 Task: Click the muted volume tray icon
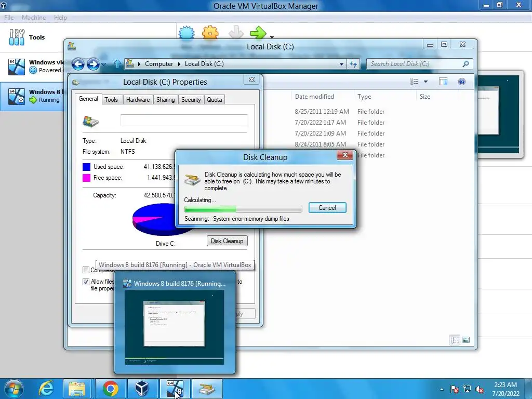click(480, 389)
